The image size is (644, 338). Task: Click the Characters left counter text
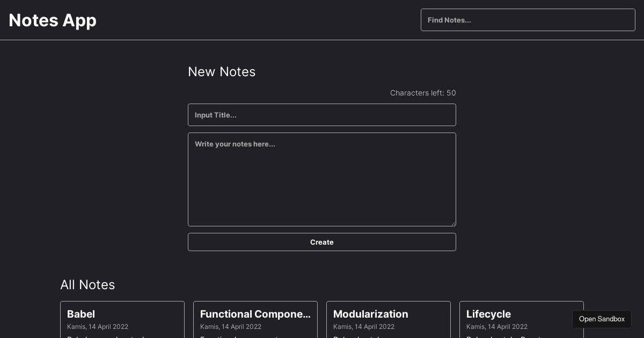[423, 93]
